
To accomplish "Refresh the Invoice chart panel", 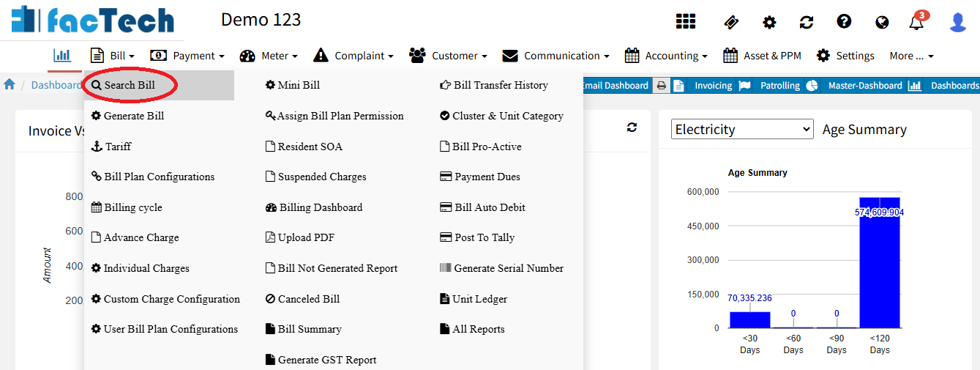I will tap(632, 127).
